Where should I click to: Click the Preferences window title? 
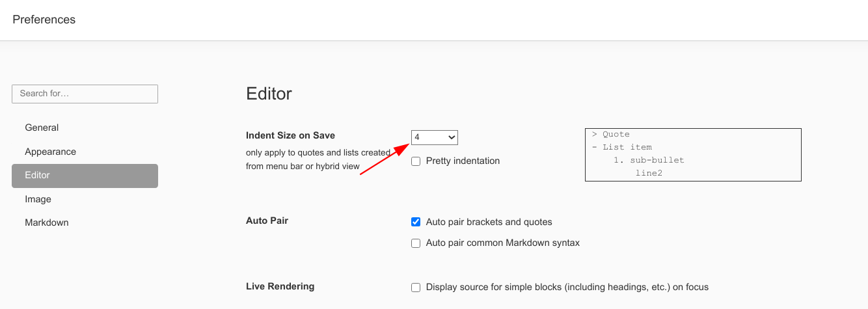pos(44,20)
